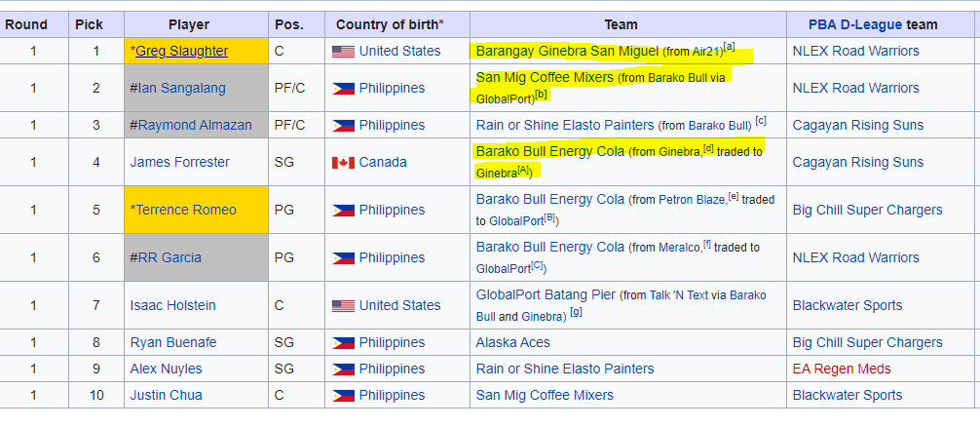Open the red EA Regen Meds link

(842, 370)
